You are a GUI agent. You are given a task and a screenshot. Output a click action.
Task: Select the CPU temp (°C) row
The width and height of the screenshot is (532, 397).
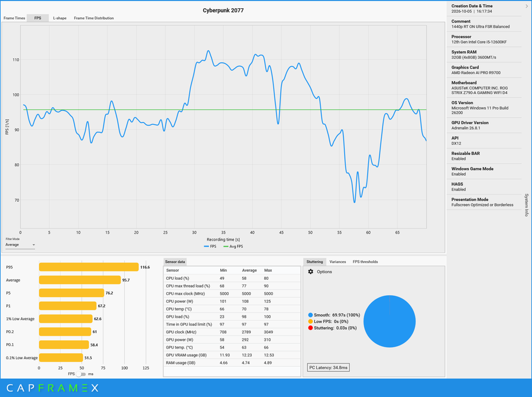click(232, 309)
